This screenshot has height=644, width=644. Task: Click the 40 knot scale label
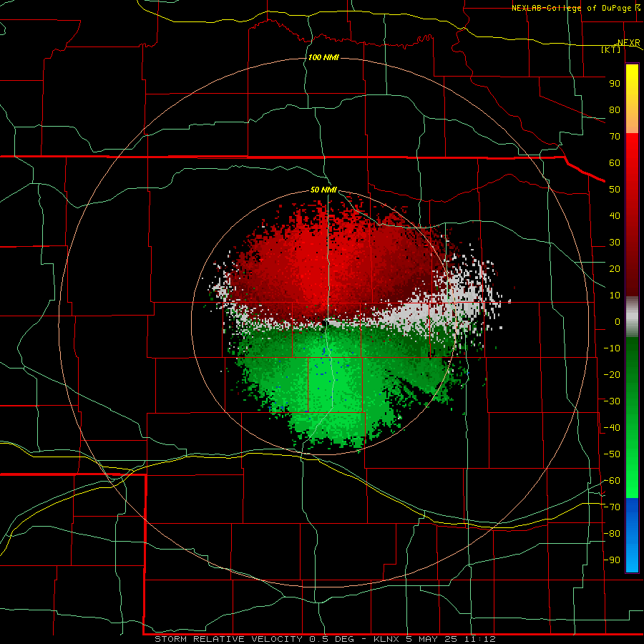click(615, 216)
